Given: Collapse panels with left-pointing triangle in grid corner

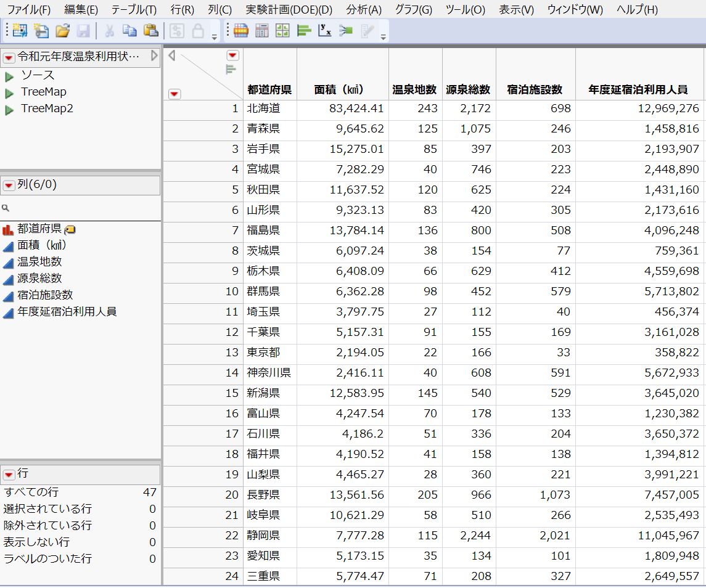Looking at the screenshot, I should pyautogui.click(x=171, y=55).
